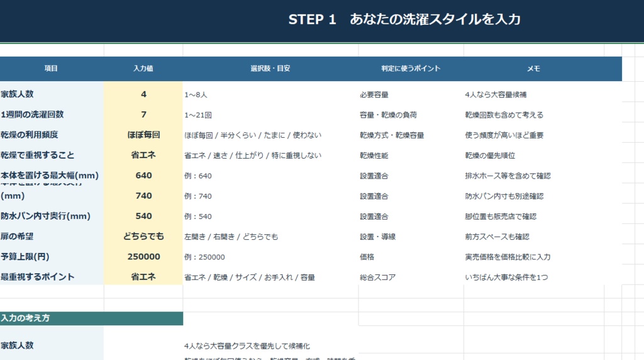Select the weekly wash count value 7

(143, 115)
